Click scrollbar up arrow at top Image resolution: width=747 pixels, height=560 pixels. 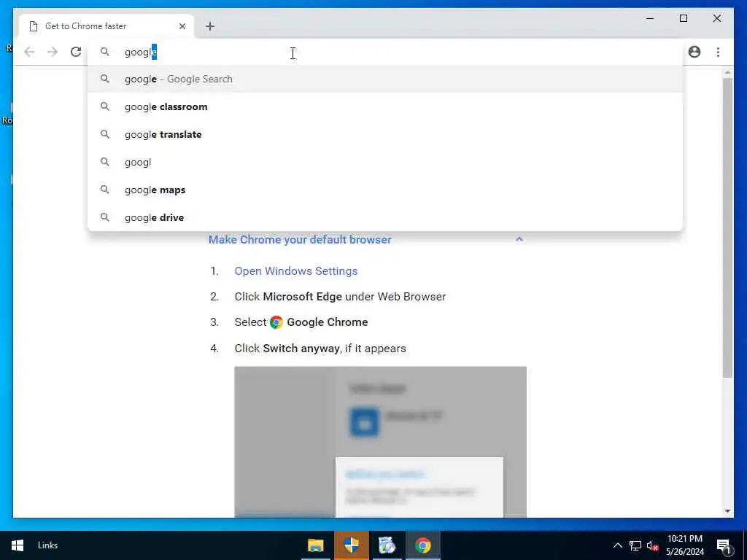tap(727, 73)
